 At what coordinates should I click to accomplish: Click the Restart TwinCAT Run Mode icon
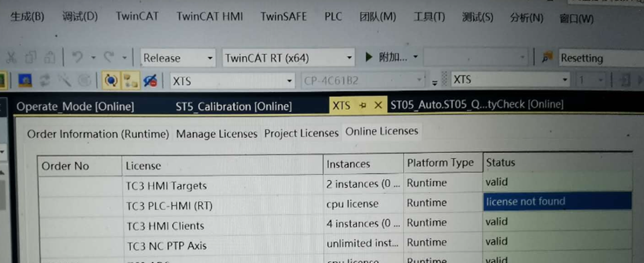25,80
